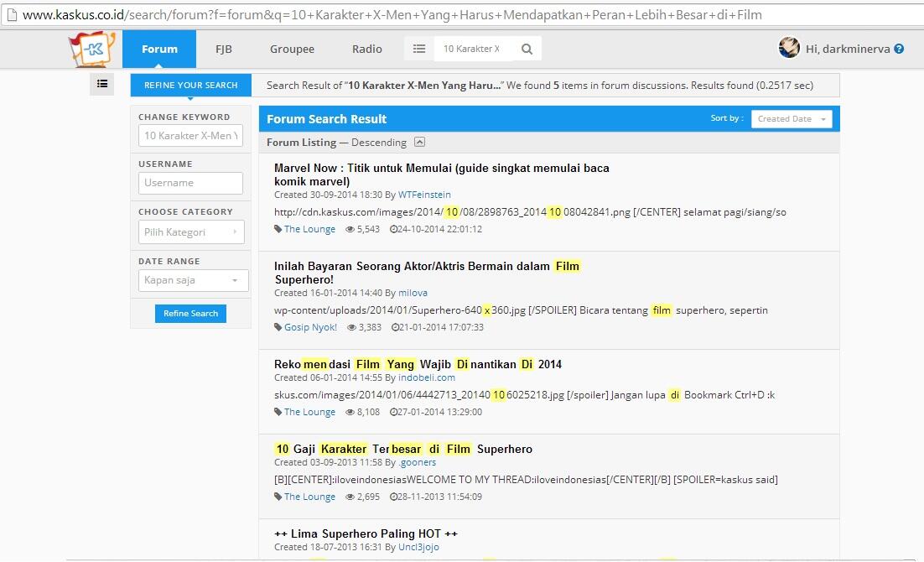Open the Forum tab

pos(159,49)
